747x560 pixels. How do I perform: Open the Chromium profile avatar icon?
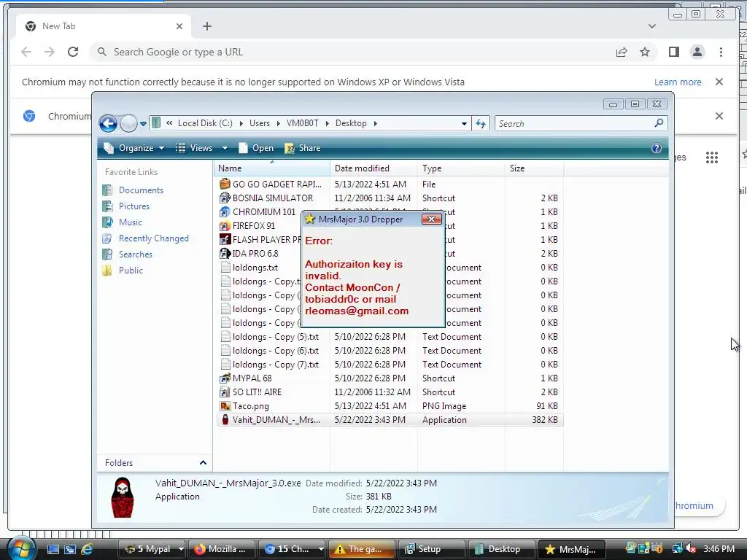click(x=697, y=52)
